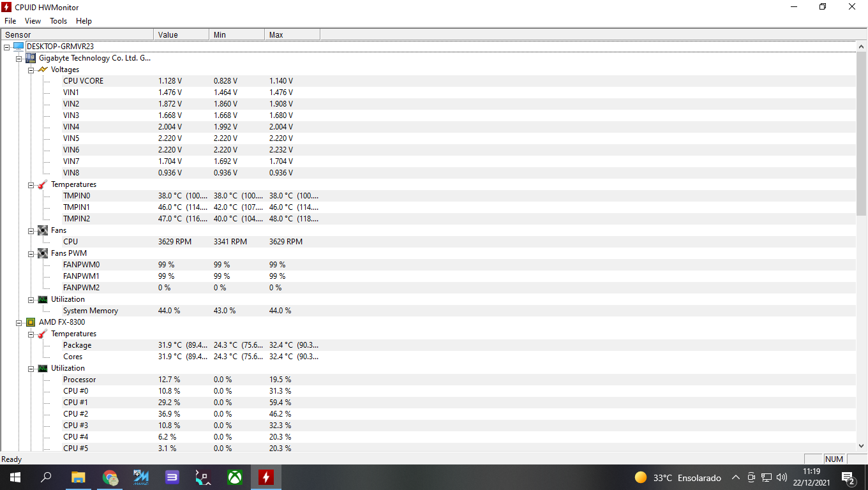Image resolution: width=868 pixels, height=490 pixels.
Task: Select the Cores temperature row
Action: pos(428,357)
